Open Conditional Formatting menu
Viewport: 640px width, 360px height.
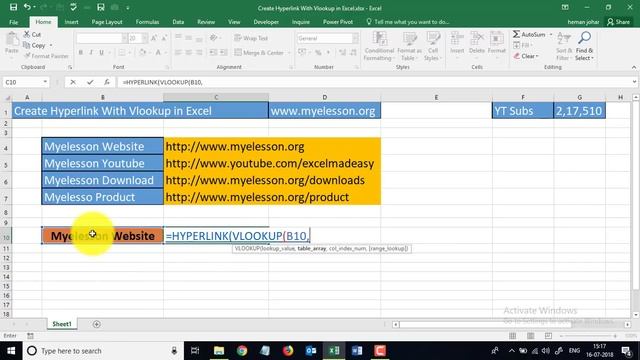click(x=379, y=46)
